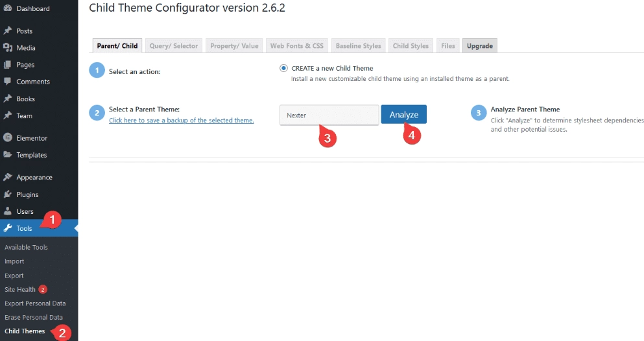
Task: Click the Site Health count badge 2
Action: click(43, 289)
